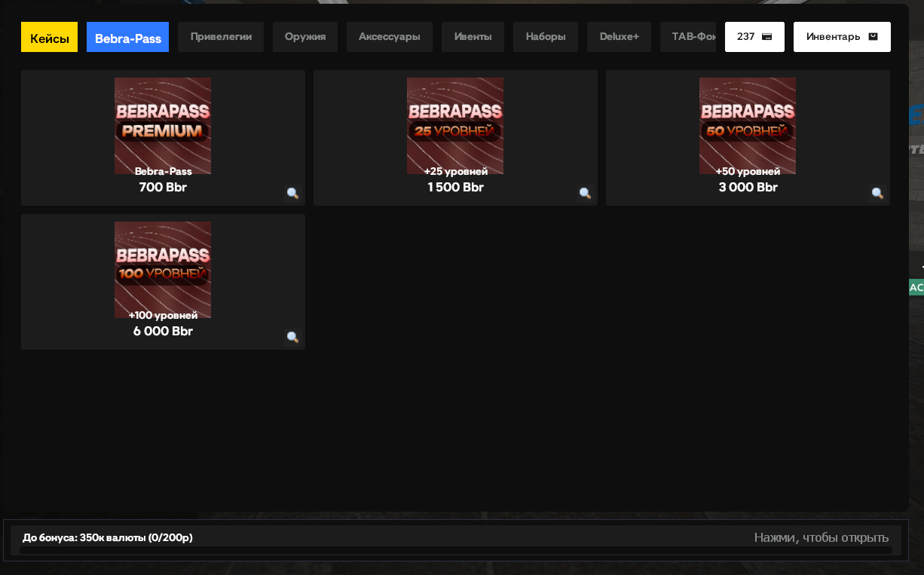Click 'Нажми, чтобы открыть' text

click(822, 537)
